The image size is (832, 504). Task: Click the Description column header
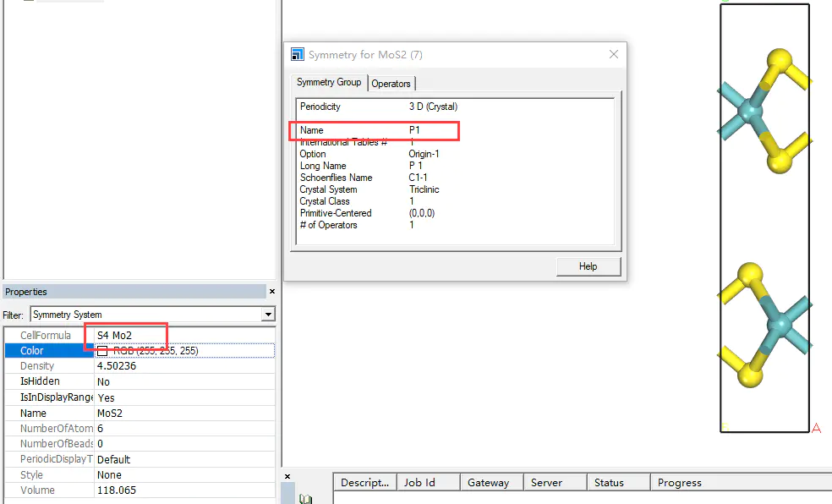[x=365, y=482]
